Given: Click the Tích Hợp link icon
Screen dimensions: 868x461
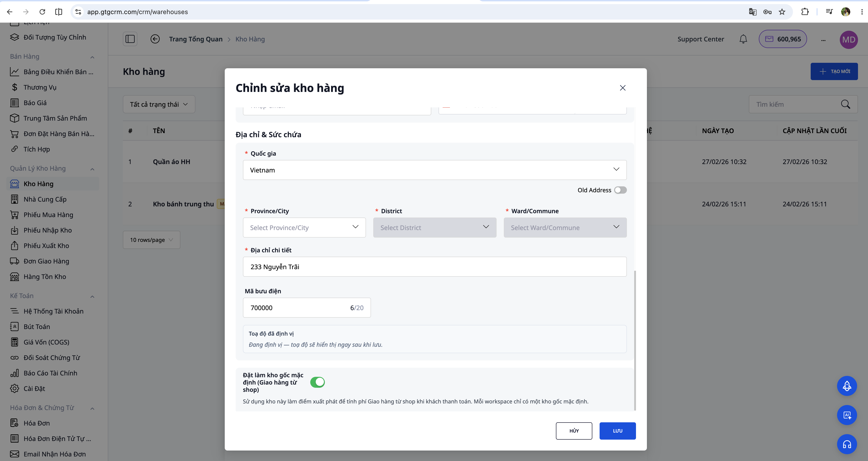Looking at the screenshot, I should tap(15, 149).
